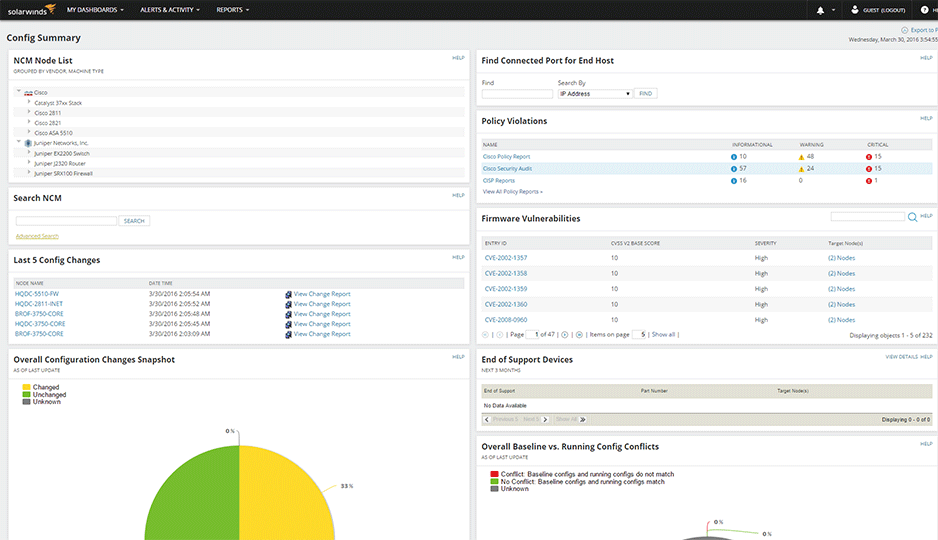Screen dimensions: 938x540
Task: Click informational icon for Cisco Policy Report
Action: 734,157
